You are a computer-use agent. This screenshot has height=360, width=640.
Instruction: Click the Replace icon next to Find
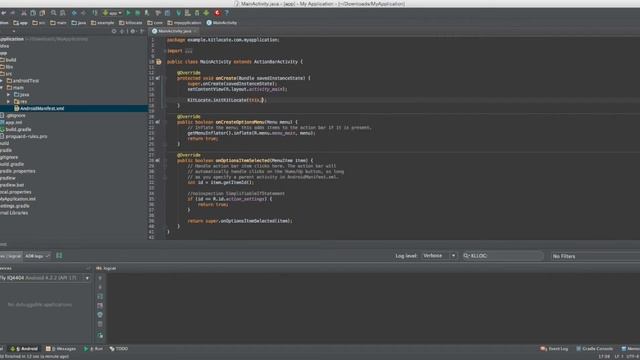tap(62, 13)
